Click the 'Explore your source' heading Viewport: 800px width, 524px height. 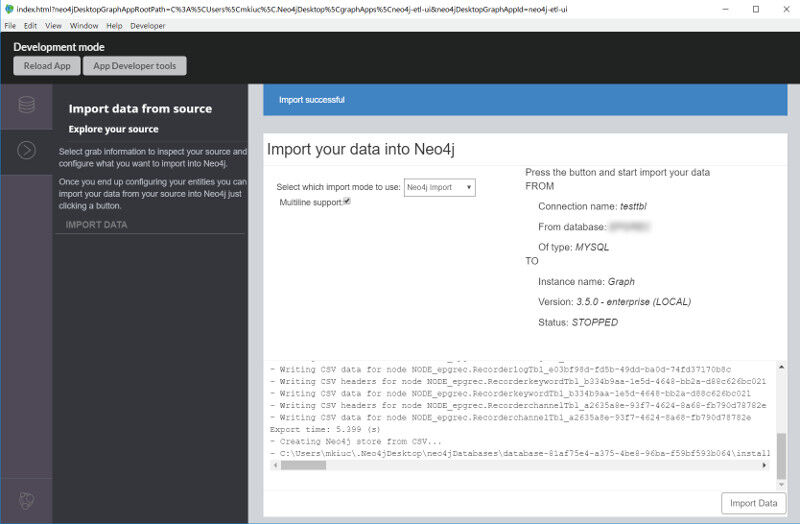tap(113, 129)
